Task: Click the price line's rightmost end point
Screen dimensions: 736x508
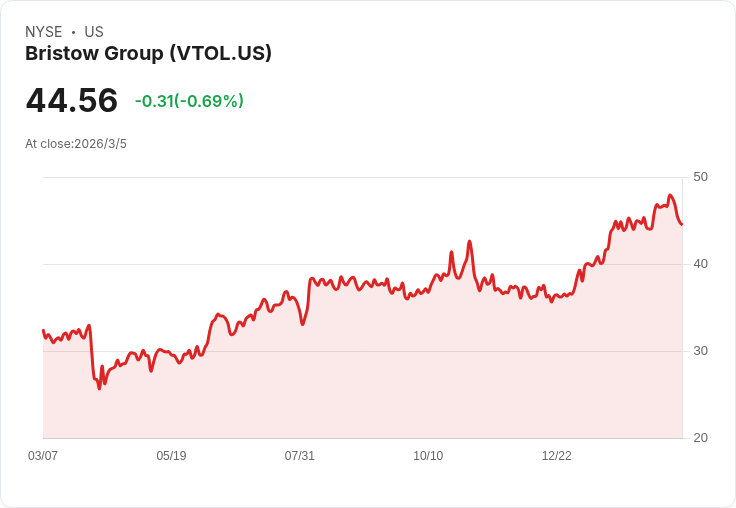Action: click(682, 224)
